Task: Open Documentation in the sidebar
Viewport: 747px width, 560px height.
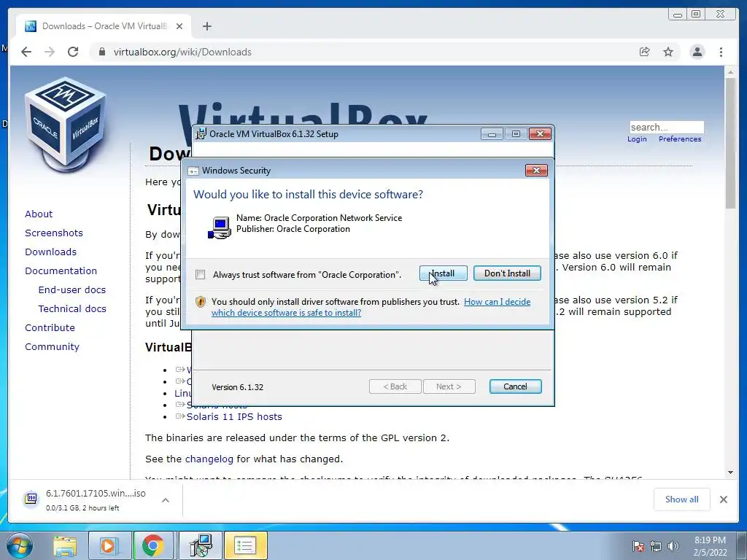Action: (61, 271)
